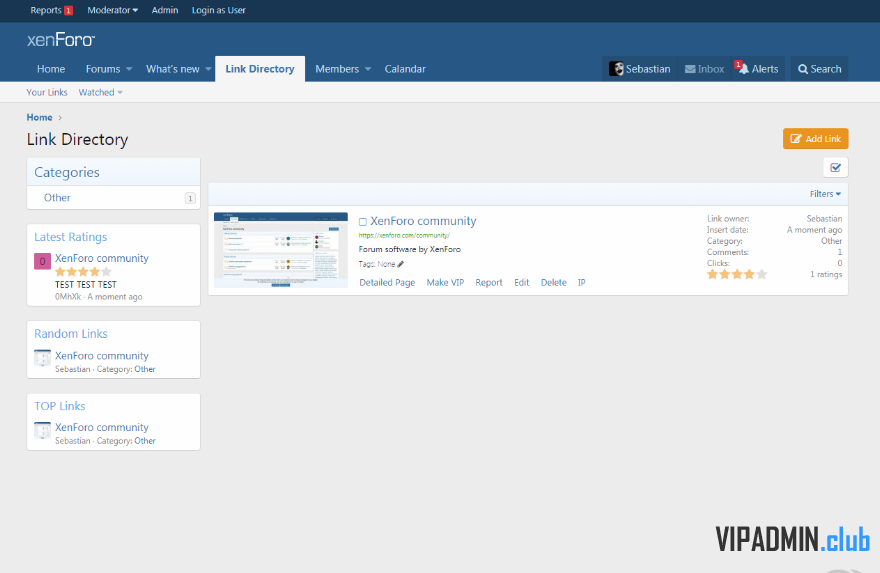Open the Forums tab
Screen dimensions: 880x573
click(103, 69)
